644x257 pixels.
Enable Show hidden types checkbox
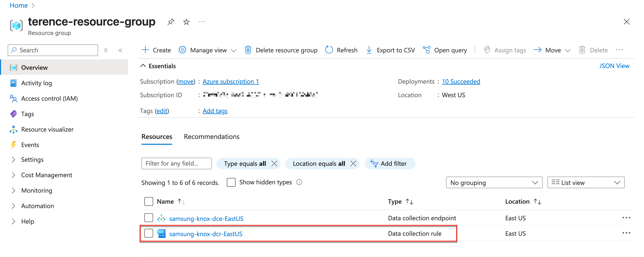click(x=231, y=182)
